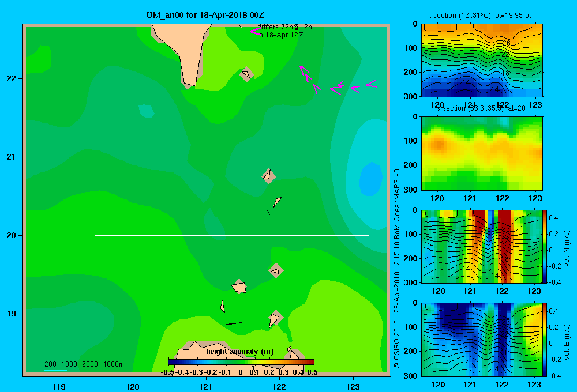Click the 'vel. N (m/s)' axis label
Viewport: 577px width, 392px height.
click(x=567, y=248)
